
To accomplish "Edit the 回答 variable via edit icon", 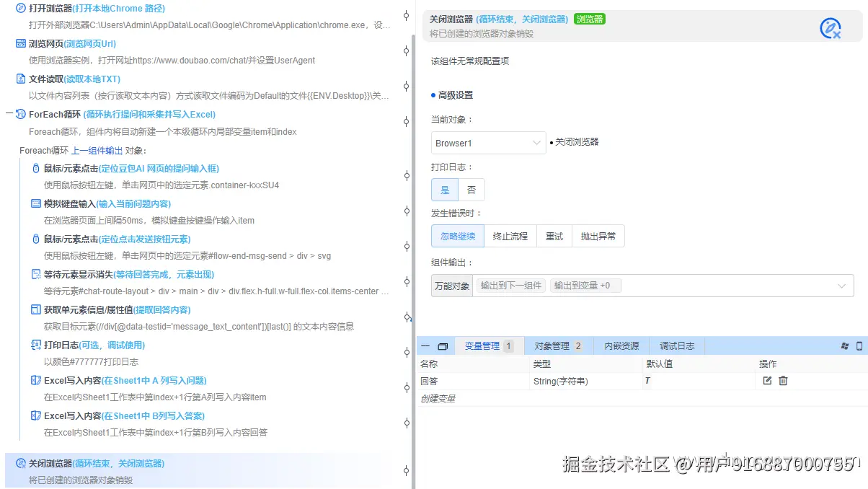I will point(767,381).
